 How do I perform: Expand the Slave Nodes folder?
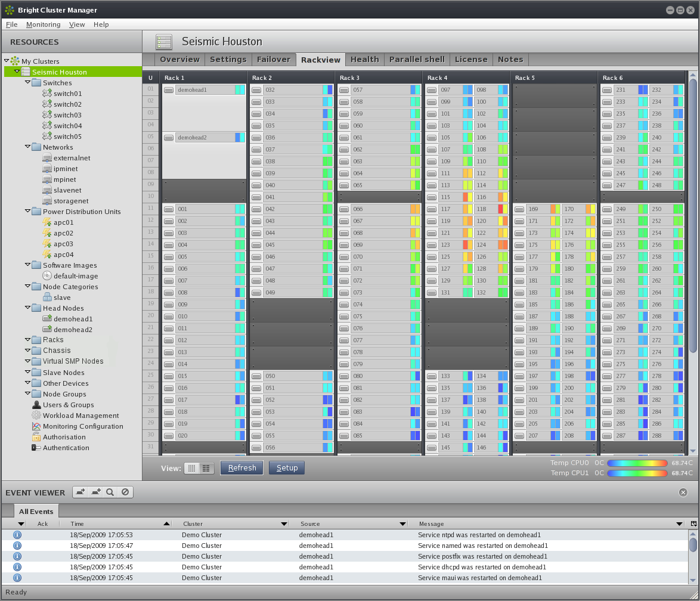27,371
